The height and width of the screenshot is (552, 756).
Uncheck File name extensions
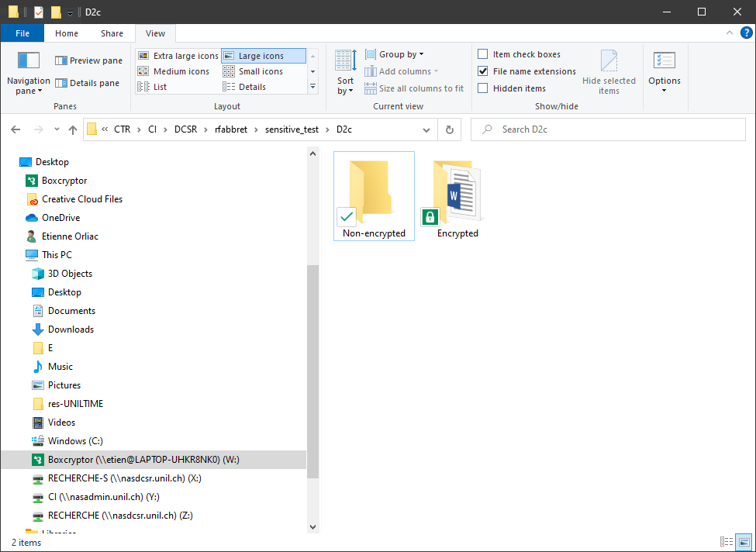[x=483, y=71]
